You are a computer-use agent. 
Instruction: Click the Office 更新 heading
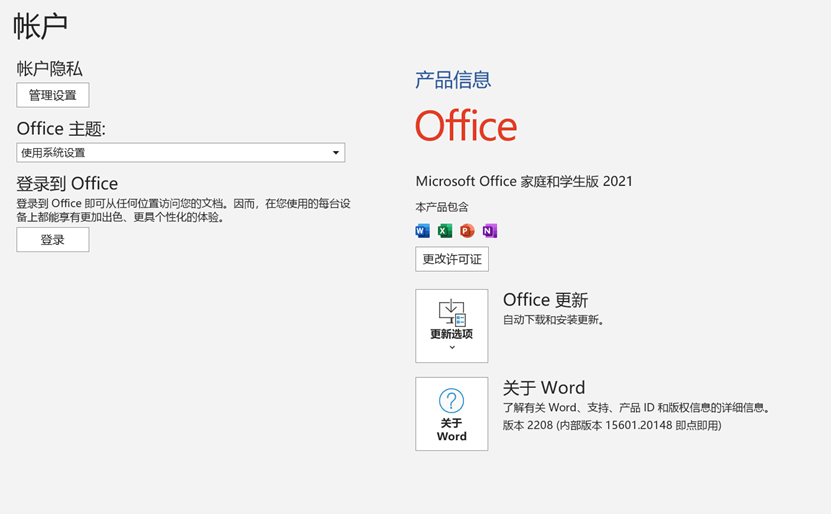(x=545, y=300)
